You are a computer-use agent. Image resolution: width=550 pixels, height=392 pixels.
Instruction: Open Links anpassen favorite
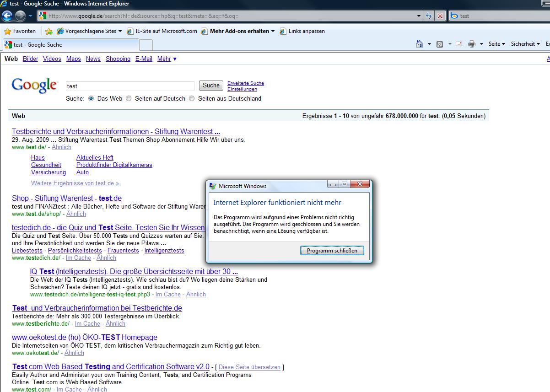point(302,31)
